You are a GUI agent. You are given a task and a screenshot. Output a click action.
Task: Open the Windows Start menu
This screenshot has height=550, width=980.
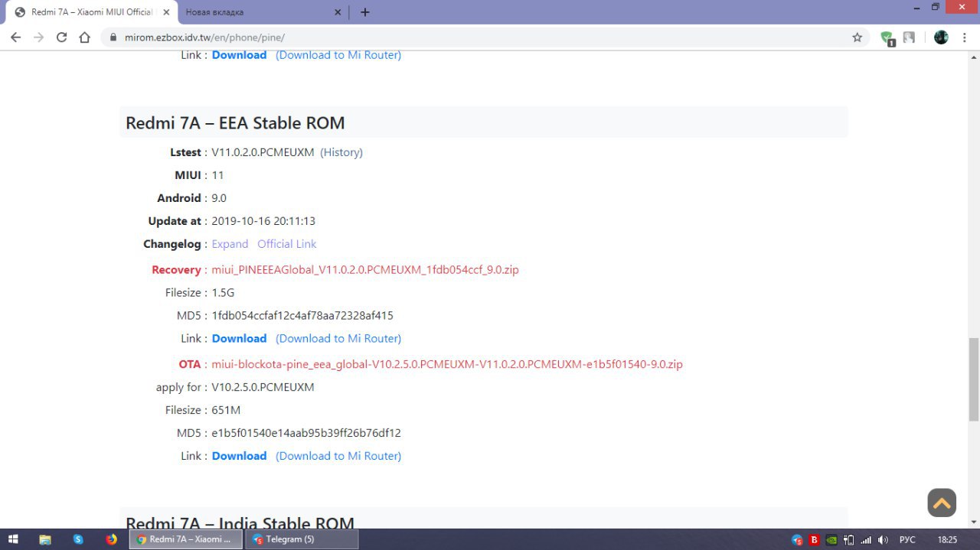point(13,539)
